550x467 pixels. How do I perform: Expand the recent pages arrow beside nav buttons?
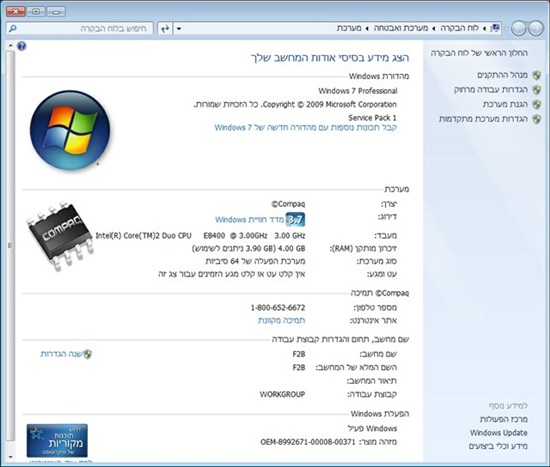[506, 28]
